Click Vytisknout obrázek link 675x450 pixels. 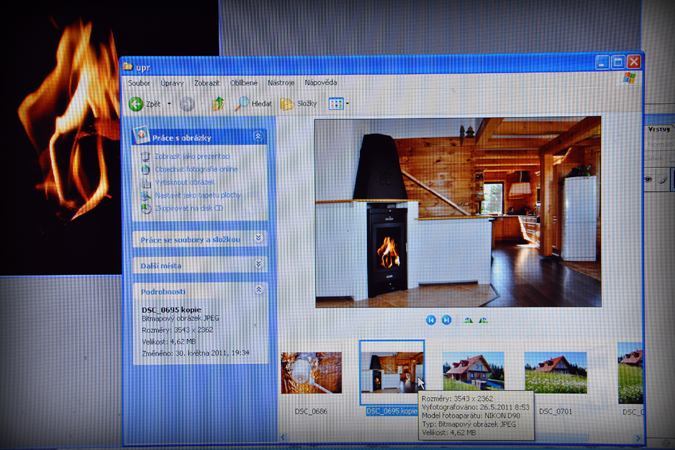pos(184,182)
